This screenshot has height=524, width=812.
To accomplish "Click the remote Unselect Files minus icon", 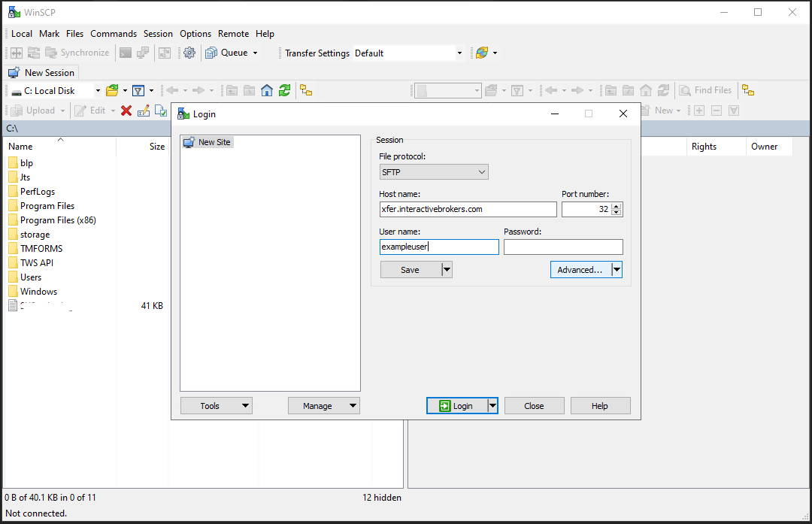I will pyautogui.click(x=717, y=111).
